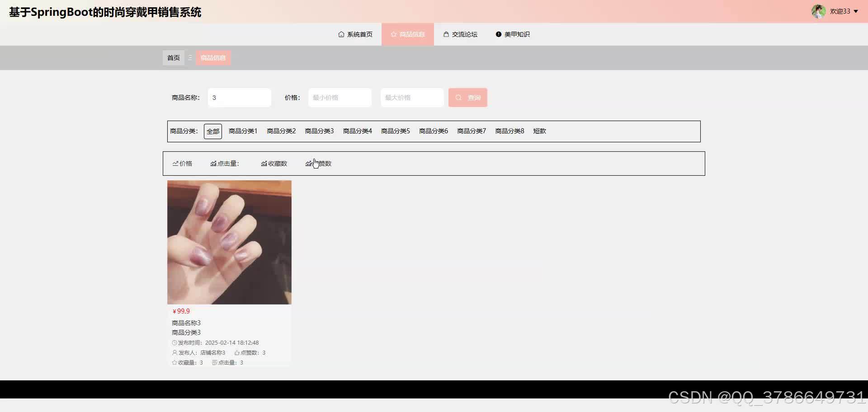The width and height of the screenshot is (868, 412).
Task: Click the 最大价格 input field
Action: tap(412, 98)
